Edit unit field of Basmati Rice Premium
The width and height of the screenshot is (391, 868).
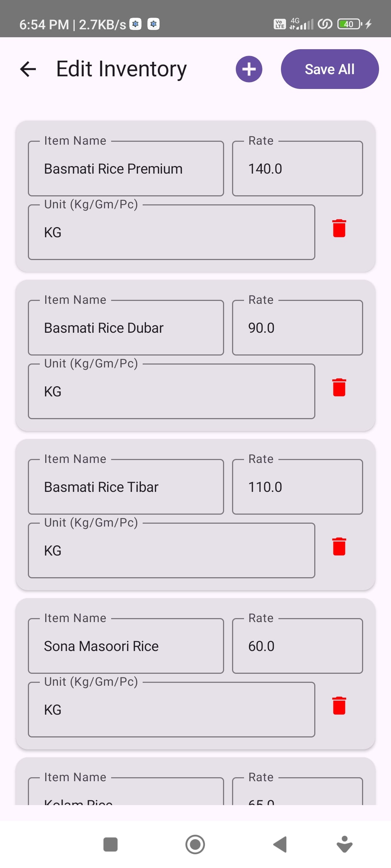(171, 233)
